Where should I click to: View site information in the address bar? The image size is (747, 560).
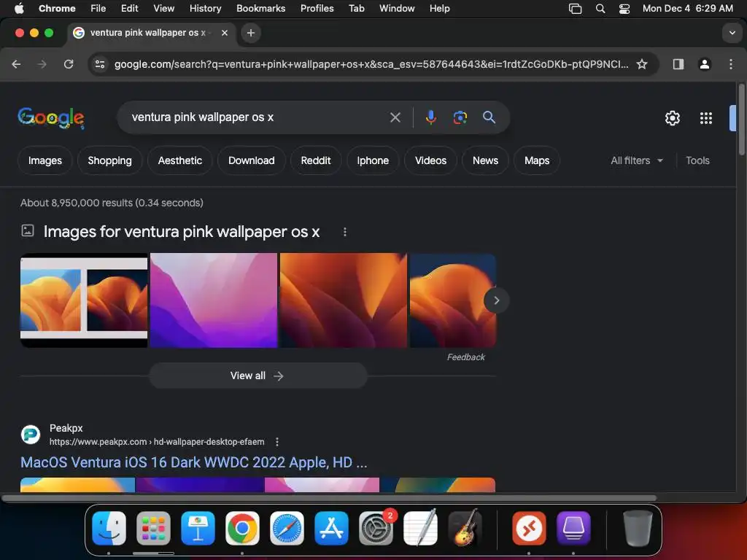pyautogui.click(x=99, y=64)
